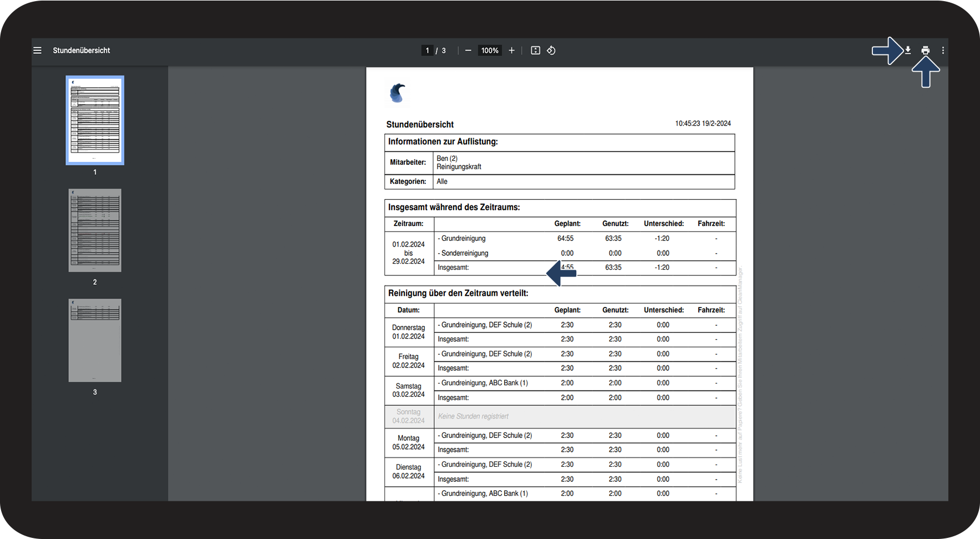Rotate the document counterclockwise

551,51
